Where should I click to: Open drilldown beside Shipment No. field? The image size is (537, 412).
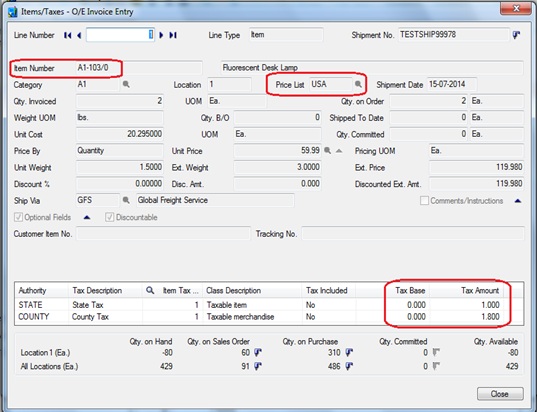[x=516, y=35]
